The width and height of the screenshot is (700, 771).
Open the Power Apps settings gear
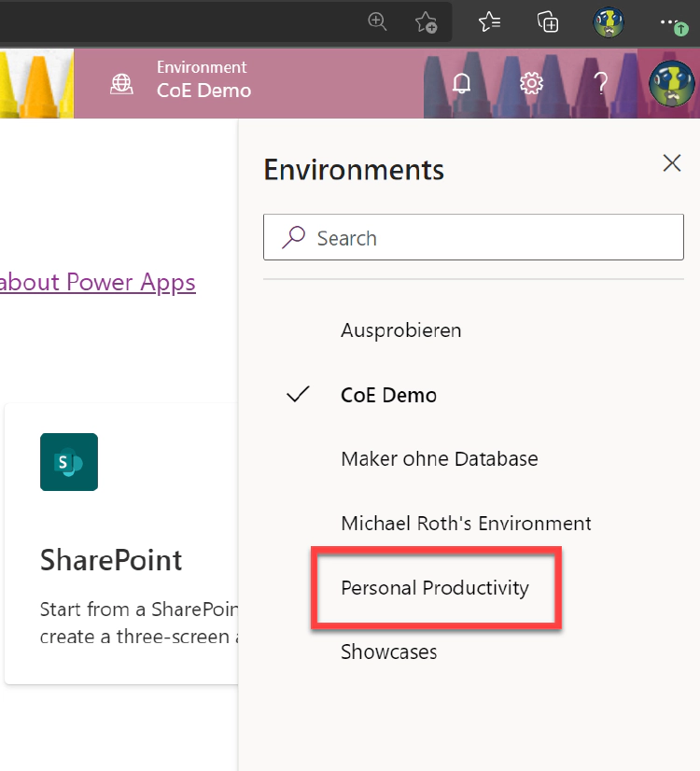click(532, 84)
